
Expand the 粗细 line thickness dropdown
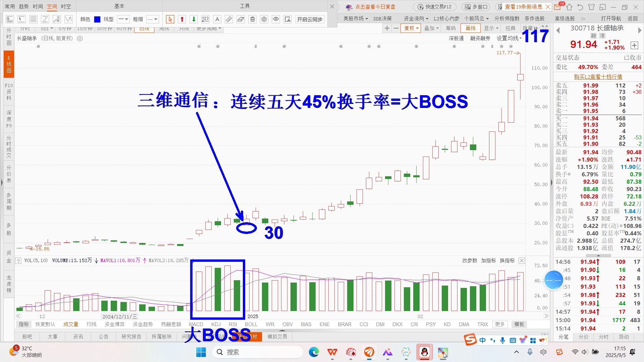tap(152, 19)
